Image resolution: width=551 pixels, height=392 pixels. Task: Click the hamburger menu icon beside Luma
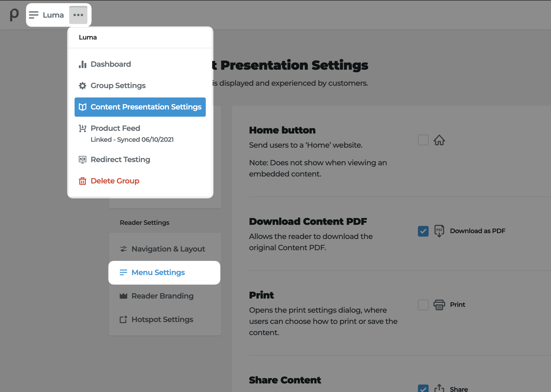coord(34,15)
